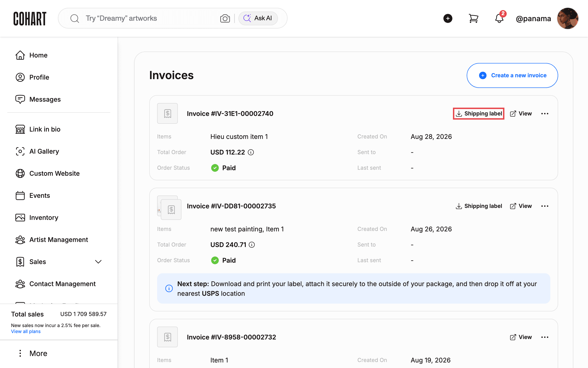The width and height of the screenshot is (588, 368).
Task: Click the black plus create icon
Action: click(448, 18)
